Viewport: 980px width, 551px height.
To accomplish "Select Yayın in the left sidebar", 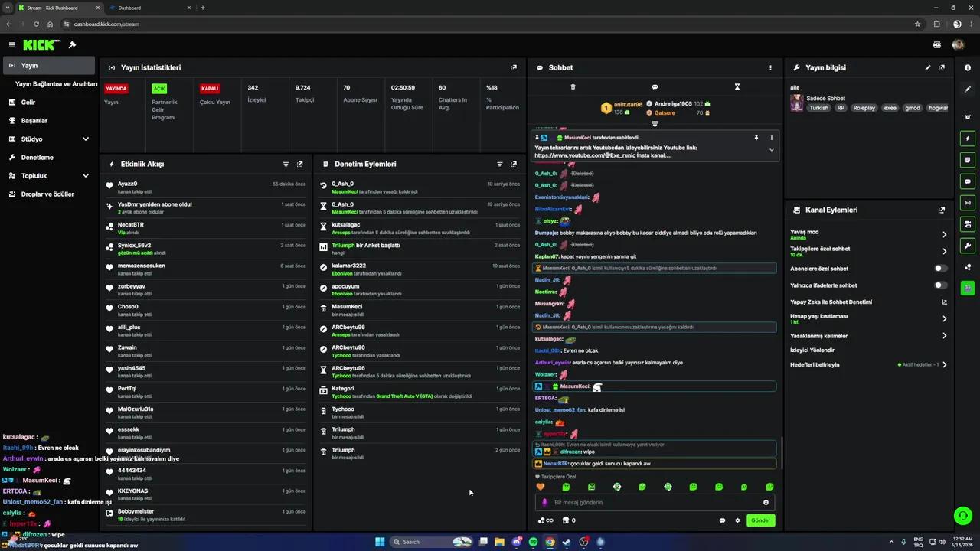I will tap(49, 66).
